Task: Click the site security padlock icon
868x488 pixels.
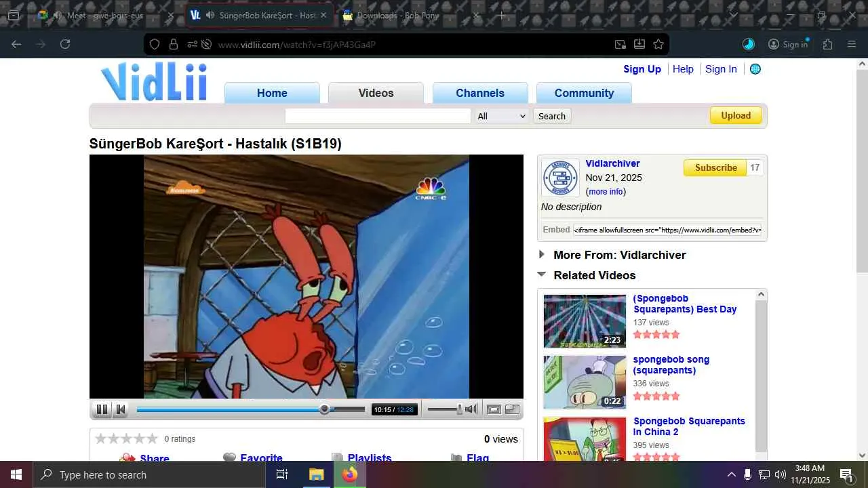Action: pyautogui.click(x=174, y=45)
